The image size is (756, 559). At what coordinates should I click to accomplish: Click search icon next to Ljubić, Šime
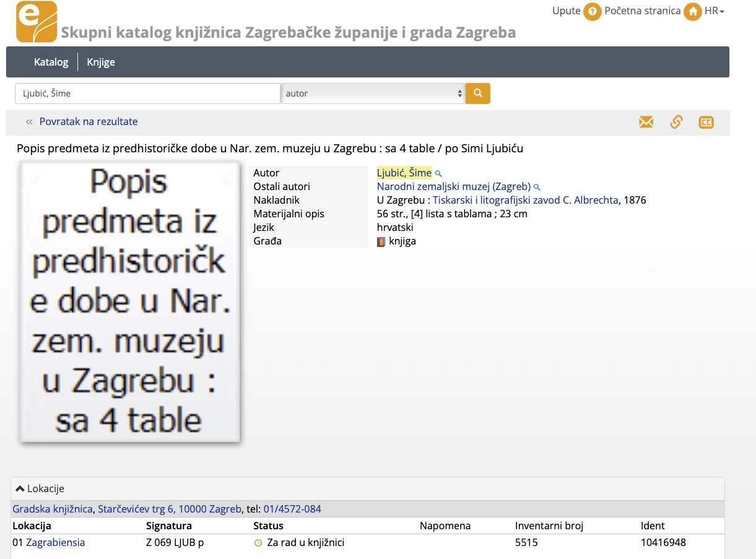tap(438, 173)
